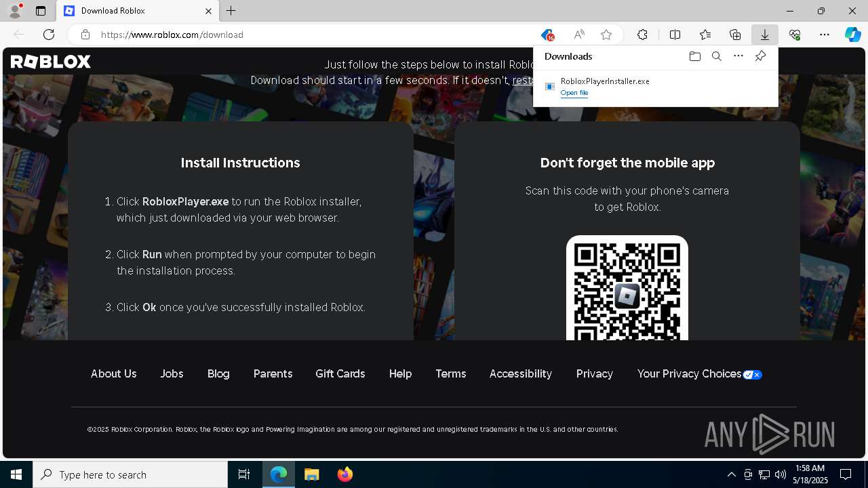Screen dimensions: 868x488
Task: Open Your Privacy Choices link
Action: point(699,373)
